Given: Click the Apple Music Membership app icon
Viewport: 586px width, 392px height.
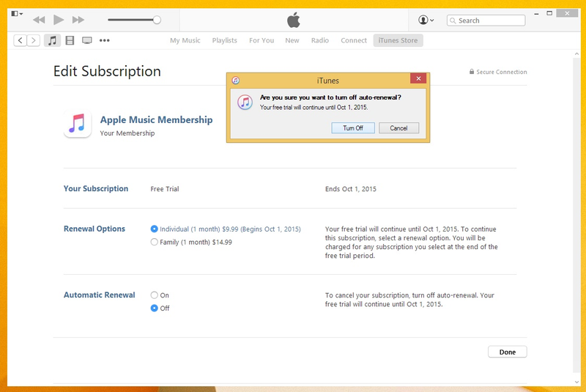Looking at the screenshot, I should (x=78, y=124).
